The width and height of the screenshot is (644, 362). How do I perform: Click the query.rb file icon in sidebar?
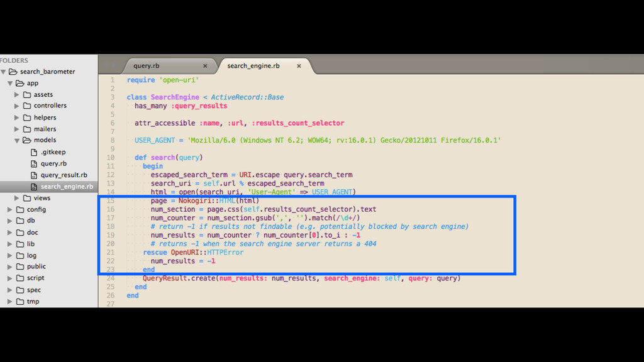(x=34, y=163)
